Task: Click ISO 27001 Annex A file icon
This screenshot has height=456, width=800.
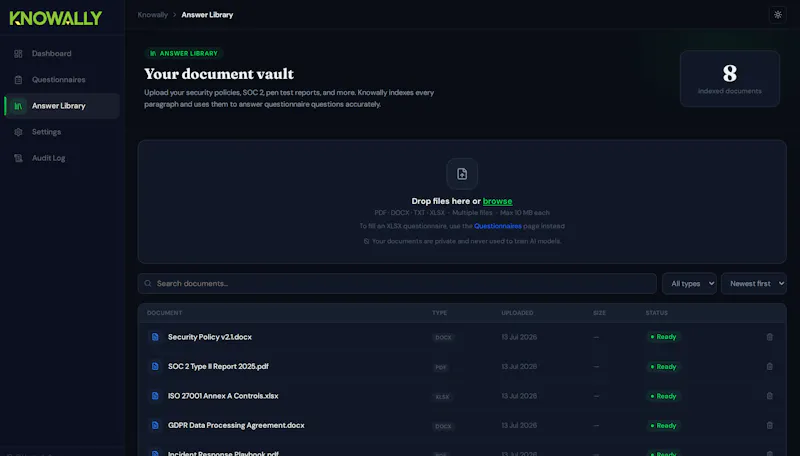Action: click(155, 396)
